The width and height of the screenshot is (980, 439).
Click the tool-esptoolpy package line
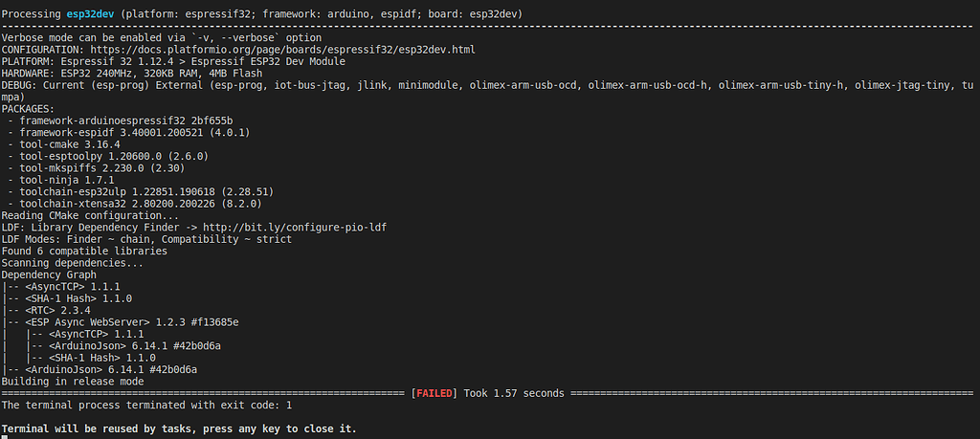point(108,156)
